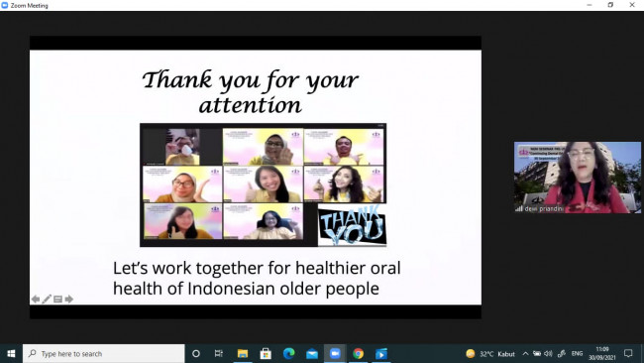Click the Type here to search box
The width and height of the screenshot is (644, 363).
[x=103, y=353]
